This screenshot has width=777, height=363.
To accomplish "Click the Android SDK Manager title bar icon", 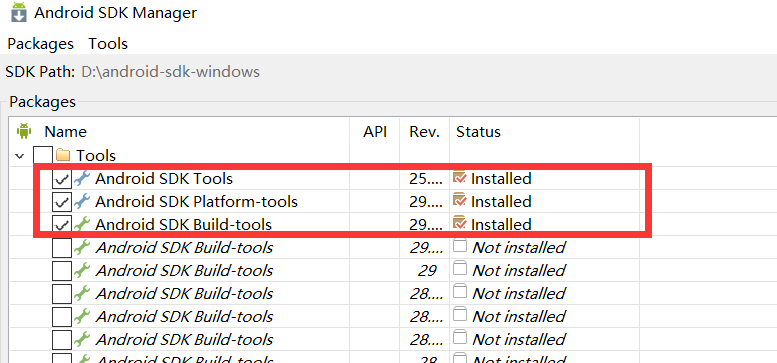I will click(x=19, y=12).
